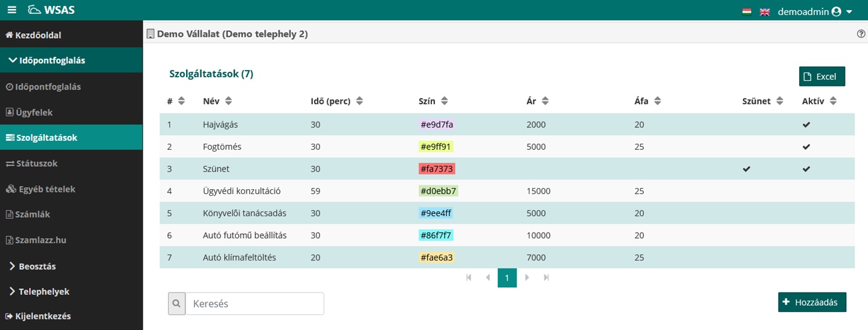Toggle Aktív checkmark for Fogtömés row
Screen dimensions: 868x330
point(806,147)
